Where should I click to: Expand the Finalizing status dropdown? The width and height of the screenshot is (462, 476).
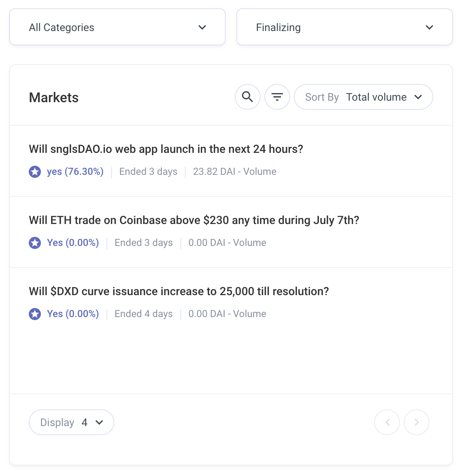click(344, 27)
